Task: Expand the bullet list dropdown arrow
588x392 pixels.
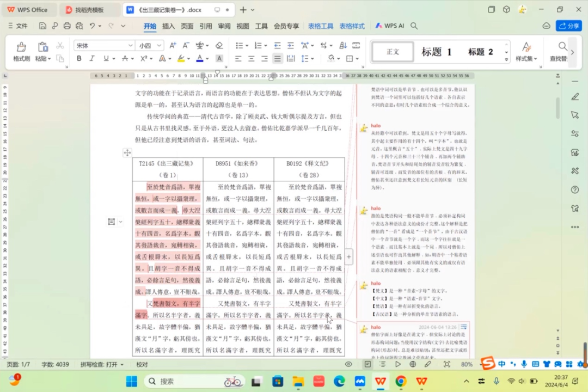Action: (247, 46)
